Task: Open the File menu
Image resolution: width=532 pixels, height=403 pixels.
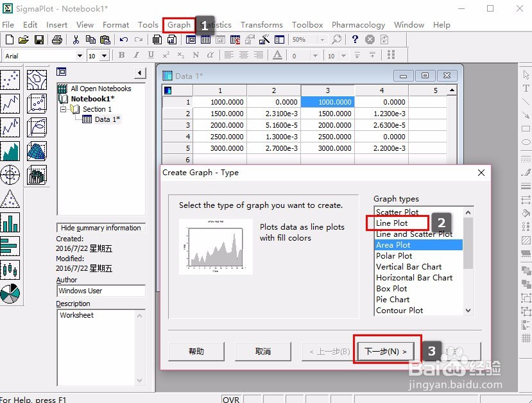Action: pyautogui.click(x=8, y=25)
